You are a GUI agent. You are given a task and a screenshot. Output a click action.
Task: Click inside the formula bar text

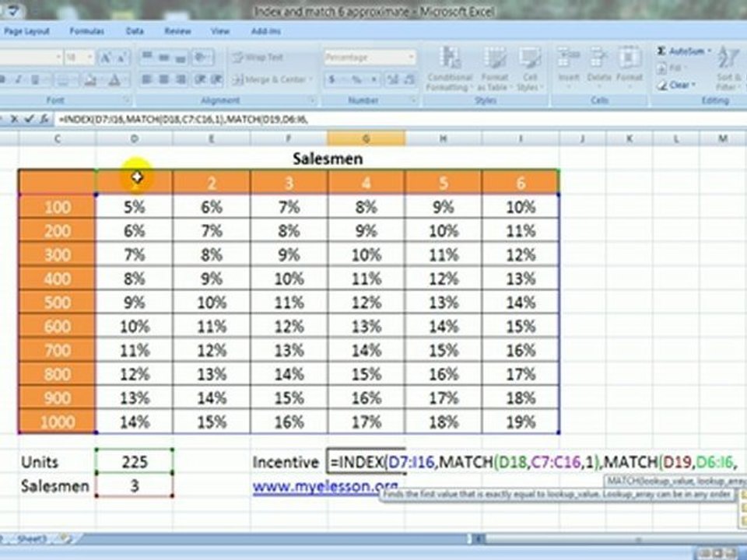click(x=183, y=119)
